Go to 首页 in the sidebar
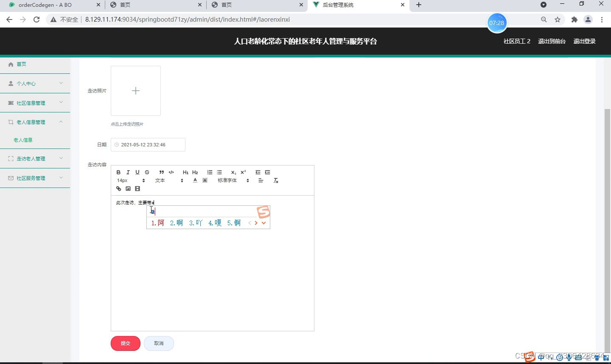The height and width of the screenshot is (364, 611). tap(35, 64)
